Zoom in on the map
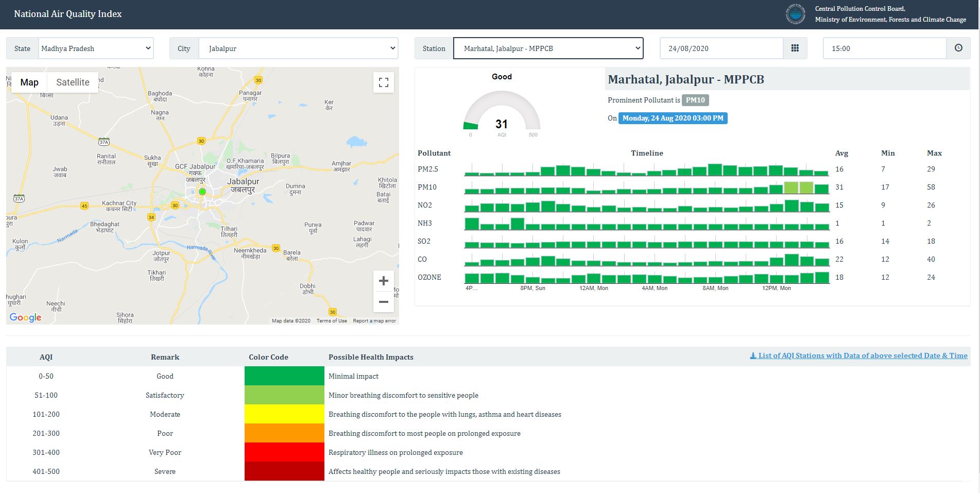Image resolution: width=980 pixels, height=493 pixels. [384, 281]
